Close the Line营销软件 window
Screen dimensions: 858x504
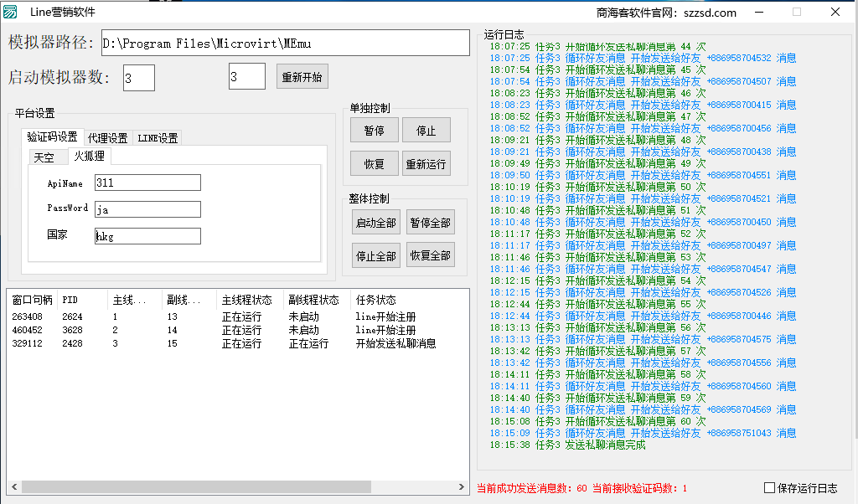[x=835, y=12]
